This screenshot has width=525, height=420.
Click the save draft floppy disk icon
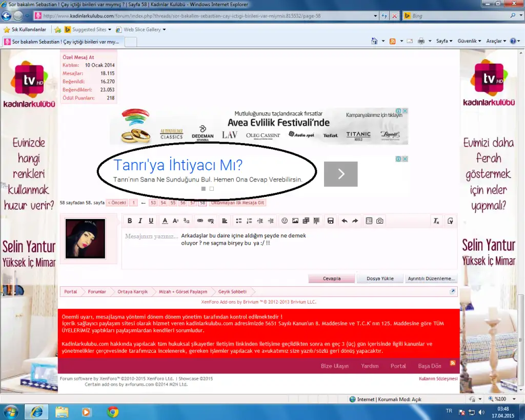(331, 221)
